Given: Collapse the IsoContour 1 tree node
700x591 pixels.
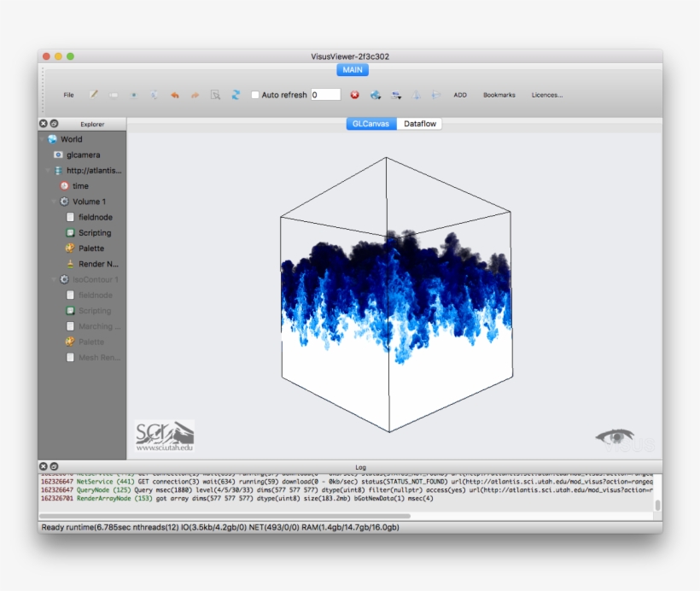Looking at the screenshot, I should tap(53, 279).
